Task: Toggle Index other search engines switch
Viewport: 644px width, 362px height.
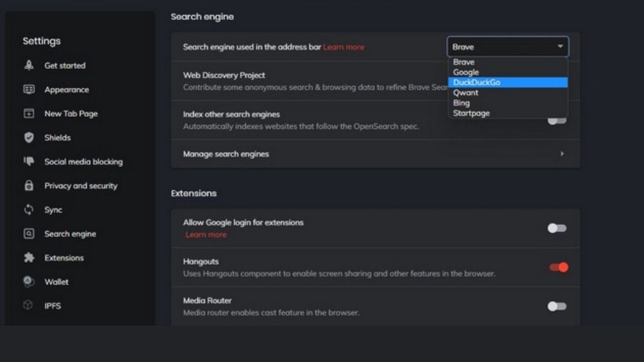Action: [557, 121]
